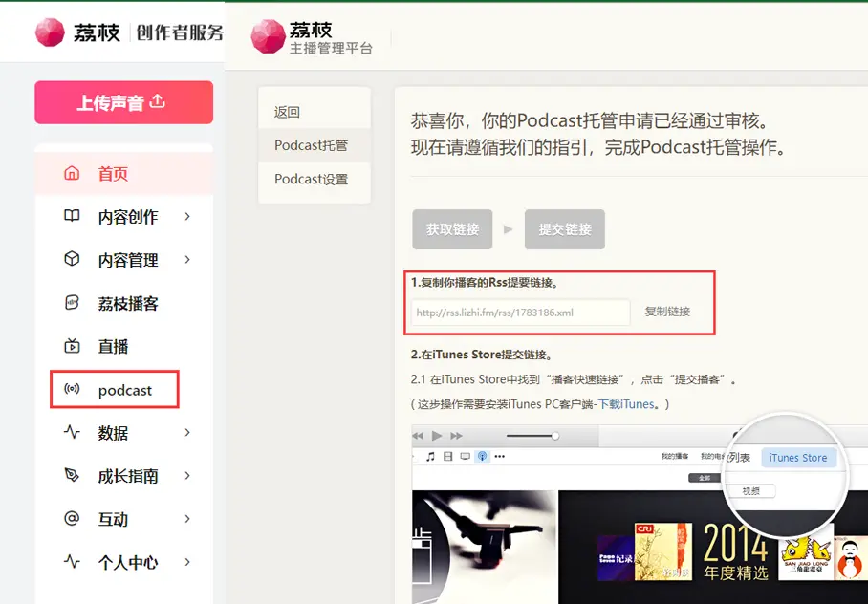Click the book icon for 内容创作
The image size is (868, 604).
[72, 217]
